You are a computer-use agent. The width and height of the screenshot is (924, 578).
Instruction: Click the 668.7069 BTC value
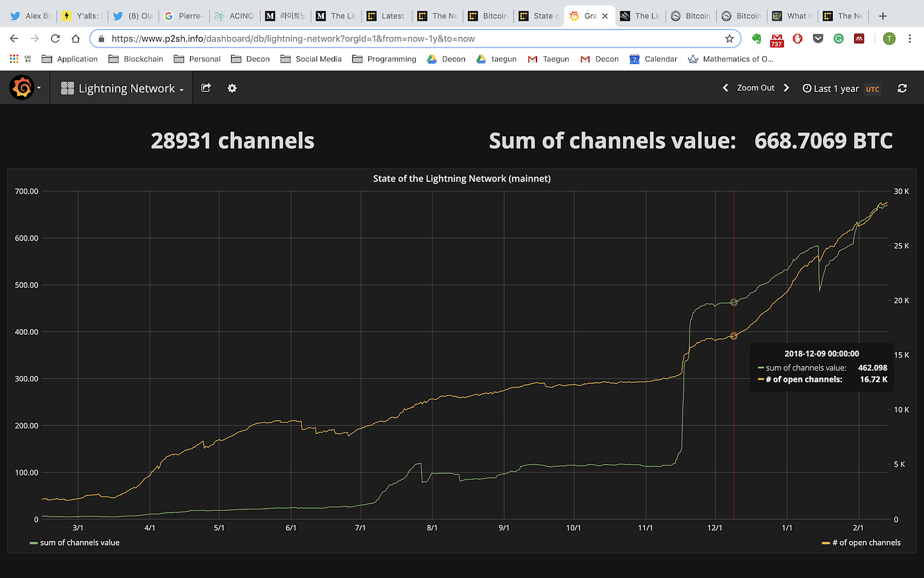(823, 141)
